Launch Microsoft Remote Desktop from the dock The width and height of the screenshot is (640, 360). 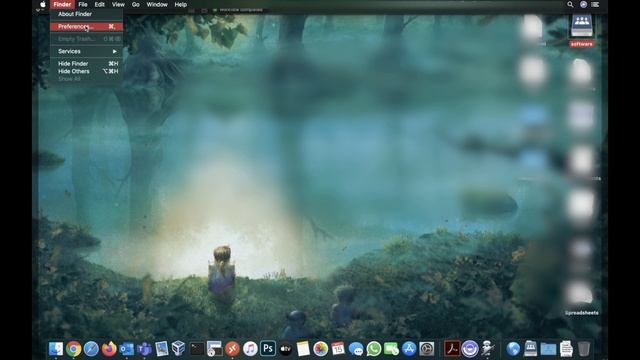coord(232,349)
